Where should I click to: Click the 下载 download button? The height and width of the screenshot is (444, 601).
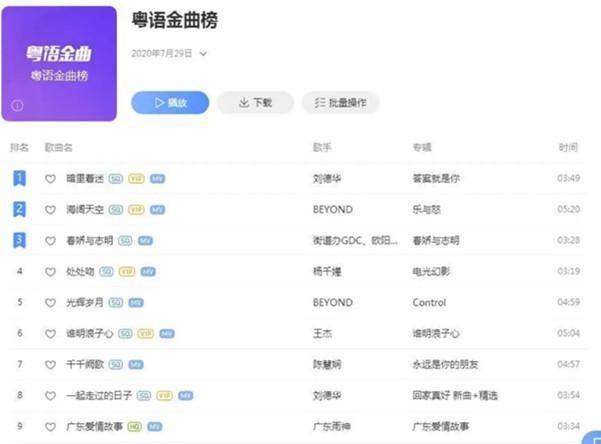(x=255, y=102)
